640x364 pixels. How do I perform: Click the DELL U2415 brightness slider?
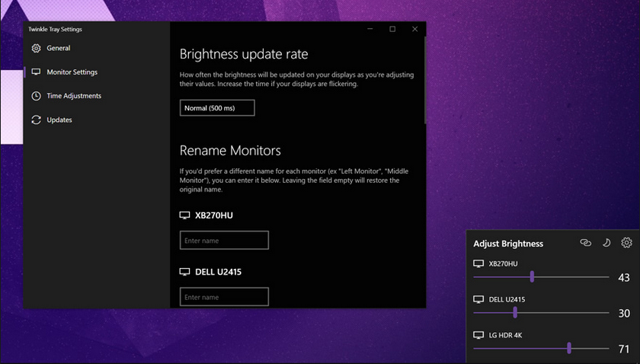pos(541,312)
